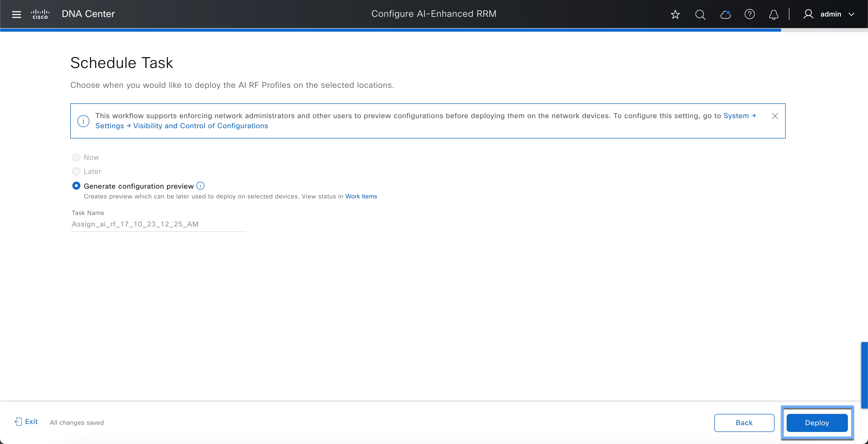The width and height of the screenshot is (868, 444).
Task: Open the help menu
Action: [x=750, y=15]
